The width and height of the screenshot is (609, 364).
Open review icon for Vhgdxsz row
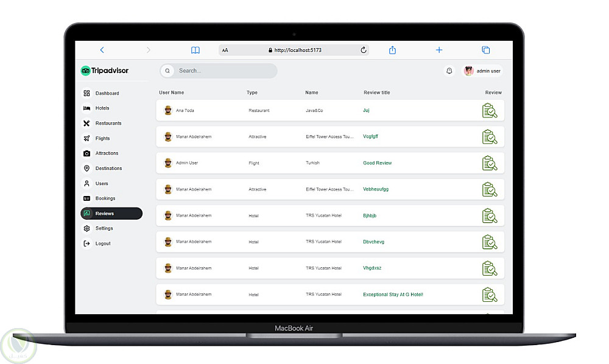tap(490, 269)
